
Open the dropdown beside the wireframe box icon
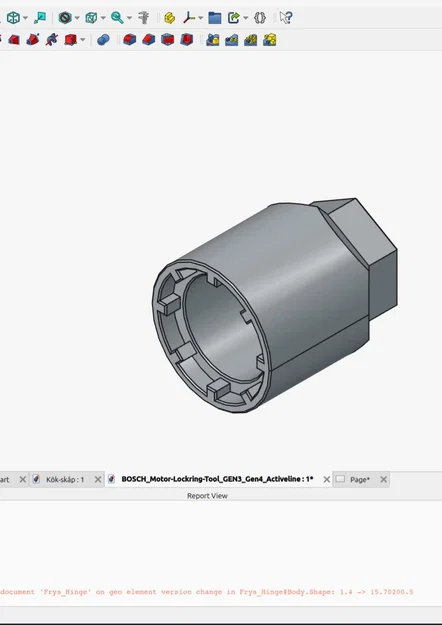[x=103, y=18]
